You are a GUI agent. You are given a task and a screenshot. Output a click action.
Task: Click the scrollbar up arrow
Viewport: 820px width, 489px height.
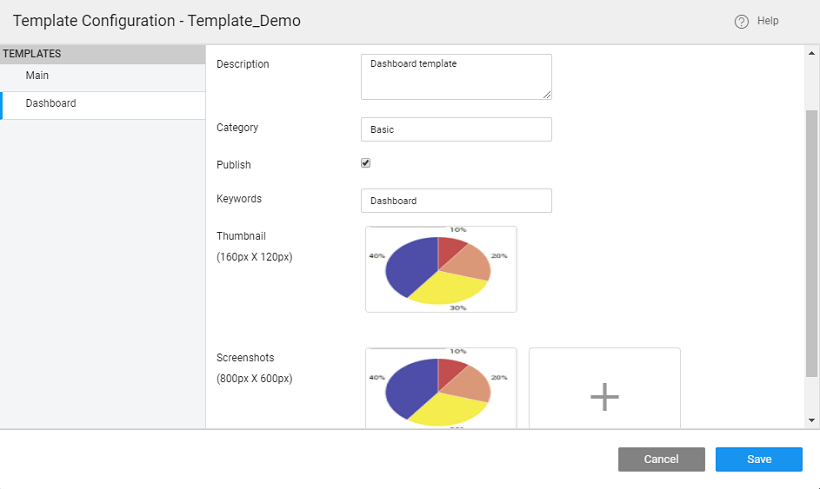pos(811,54)
